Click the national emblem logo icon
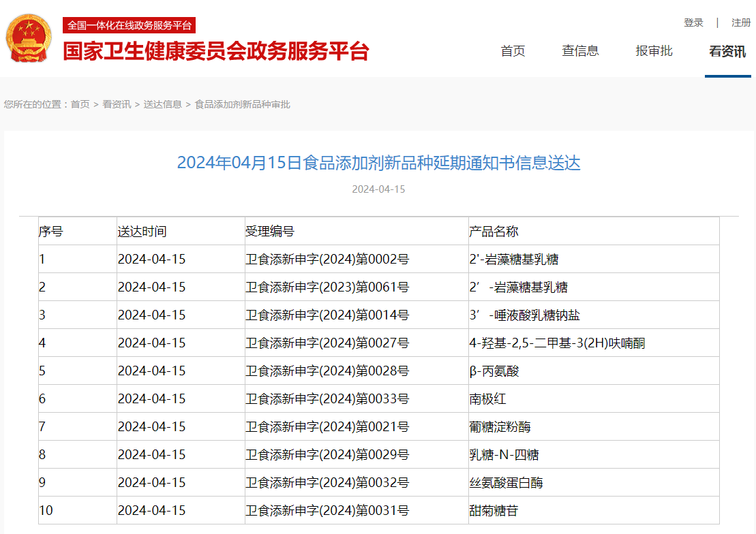The width and height of the screenshot is (756, 534). click(29, 38)
